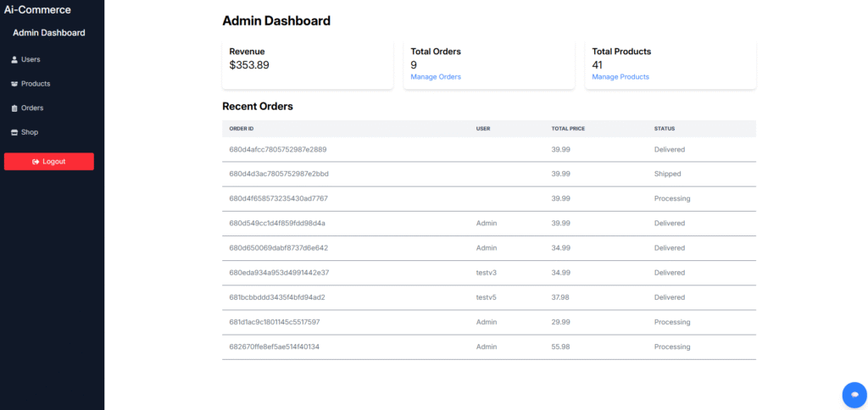Click the Shop storefront icon in sidebar
Viewport: 868px width, 410px height.
tap(14, 133)
